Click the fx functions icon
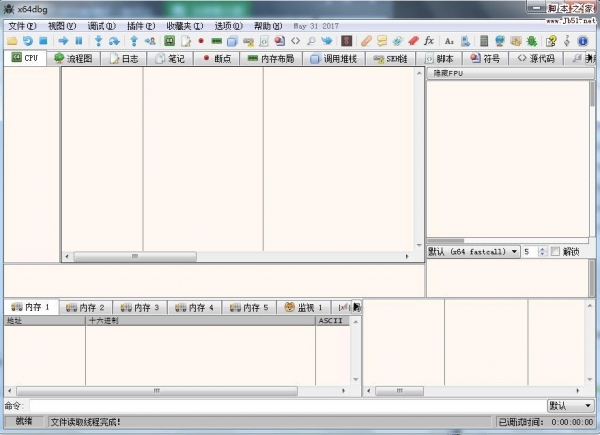Viewport: 600px width, 435px height. pyautogui.click(x=429, y=41)
